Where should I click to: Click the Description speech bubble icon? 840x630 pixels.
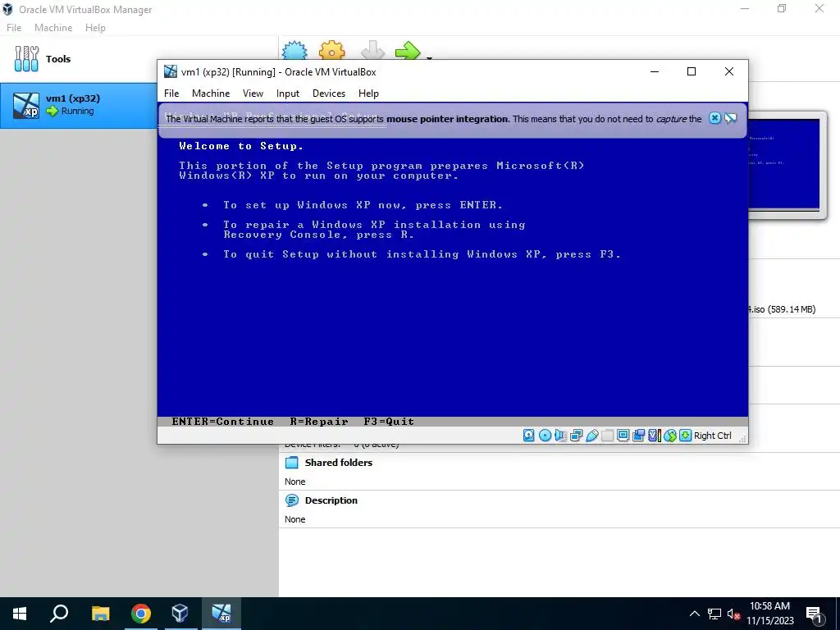(292, 500)
